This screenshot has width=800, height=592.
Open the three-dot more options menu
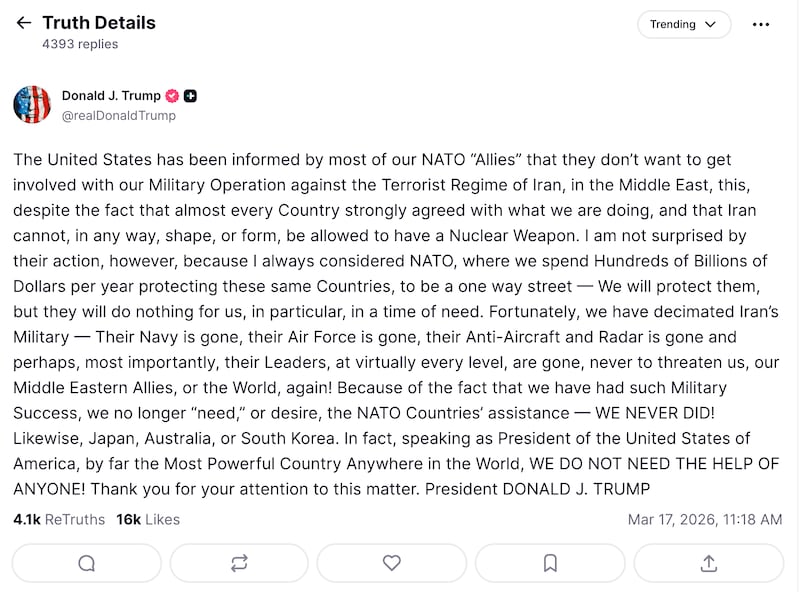761,24
